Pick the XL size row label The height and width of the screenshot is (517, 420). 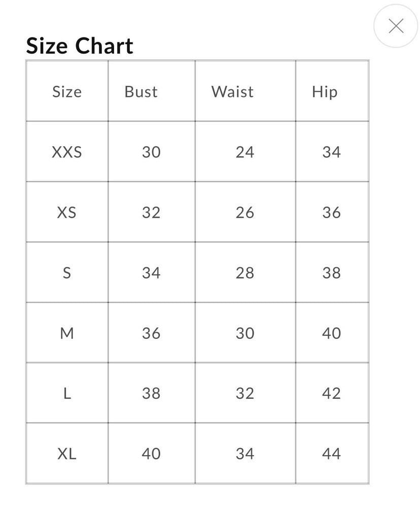[67, 454]
